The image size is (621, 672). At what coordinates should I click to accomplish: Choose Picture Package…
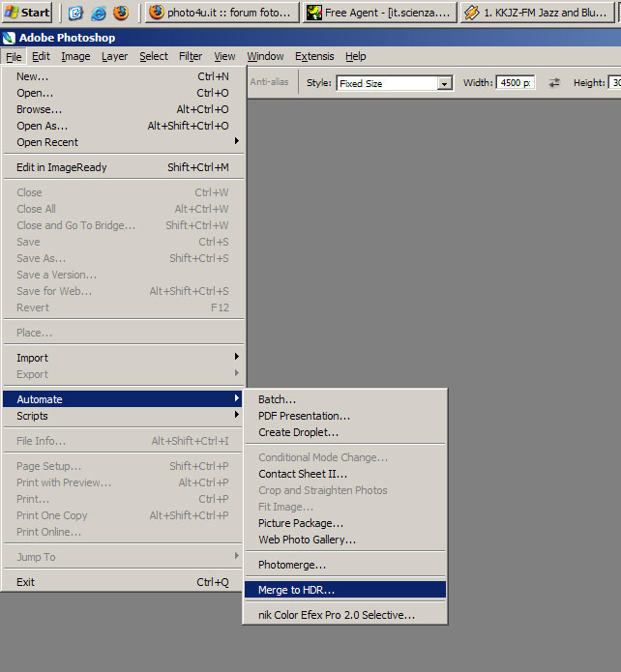click(345, 523)
